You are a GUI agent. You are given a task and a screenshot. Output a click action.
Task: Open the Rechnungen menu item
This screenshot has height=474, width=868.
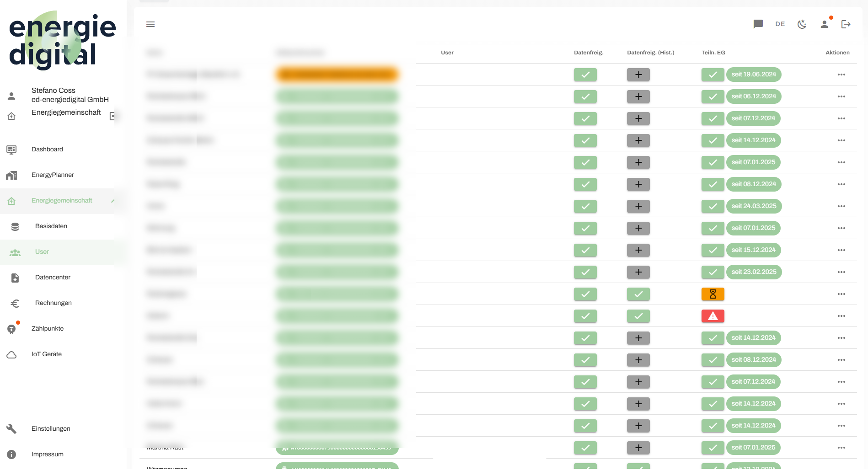coord(53,303)
